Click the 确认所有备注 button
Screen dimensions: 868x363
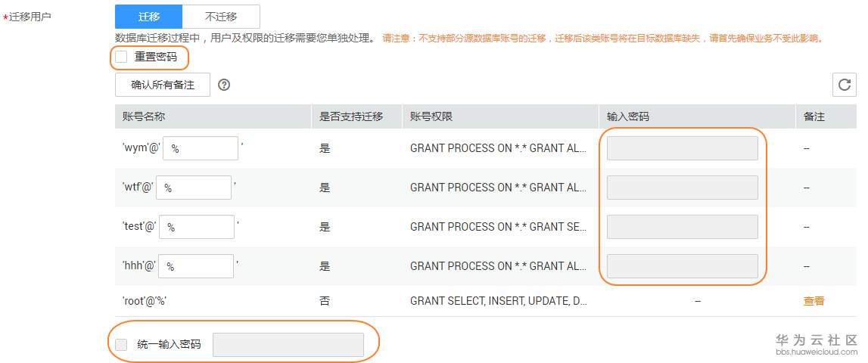163,85
